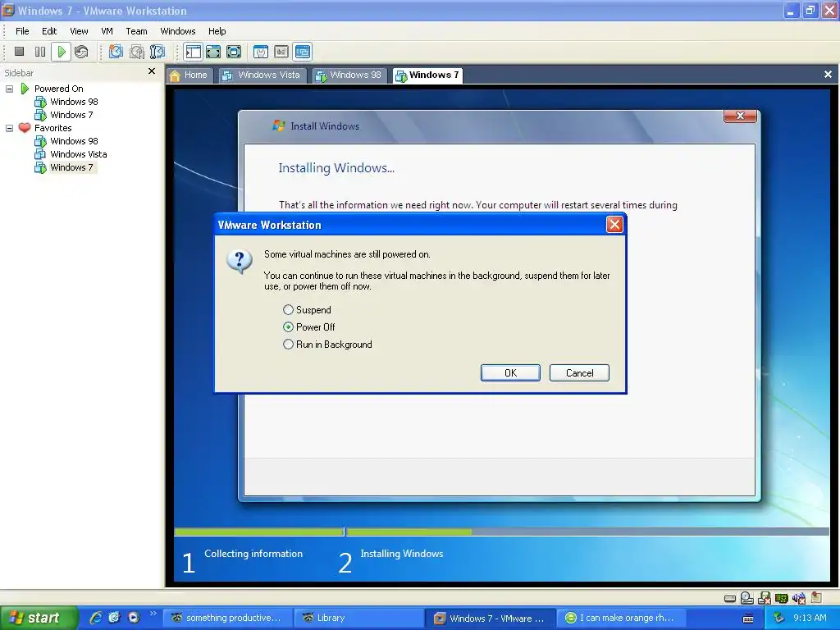Select the Suspend radio button
840x630 pixels.
pyautogui.click(x=288, y=309)
